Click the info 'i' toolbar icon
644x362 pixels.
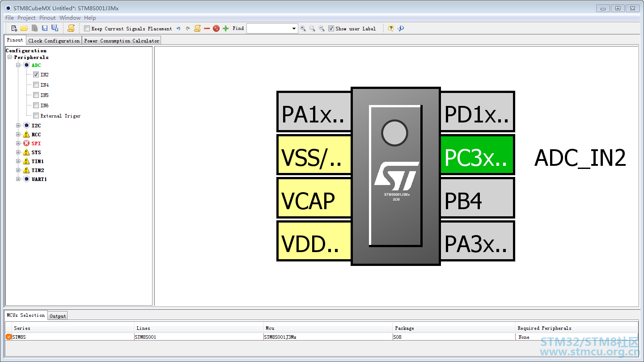pyautogui.click(x=400, y=28)
